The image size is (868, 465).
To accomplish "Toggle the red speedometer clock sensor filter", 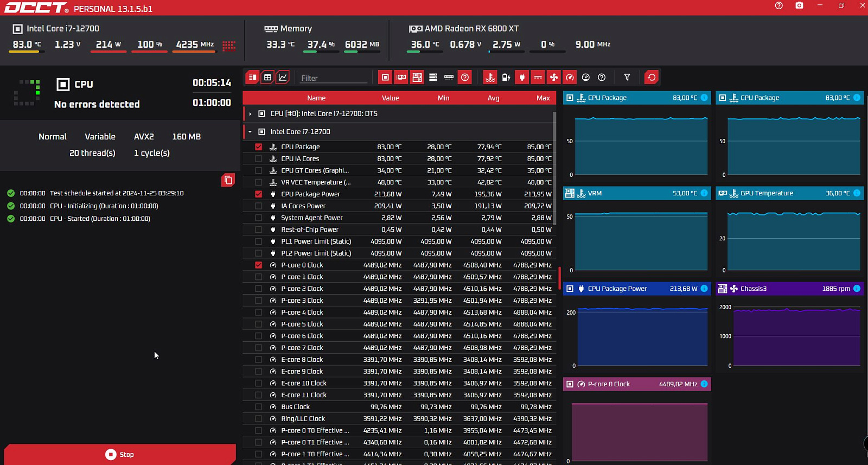I will 570,78.
